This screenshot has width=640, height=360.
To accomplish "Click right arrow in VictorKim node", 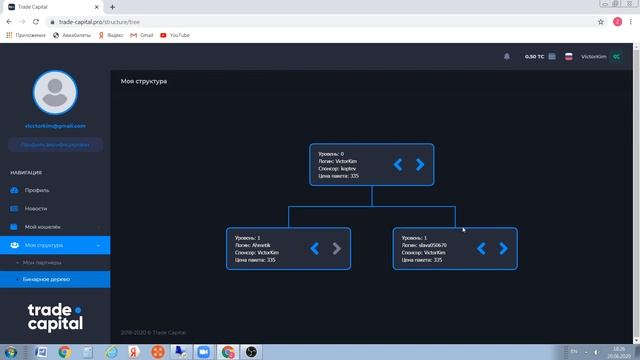I will click(420, 164).
